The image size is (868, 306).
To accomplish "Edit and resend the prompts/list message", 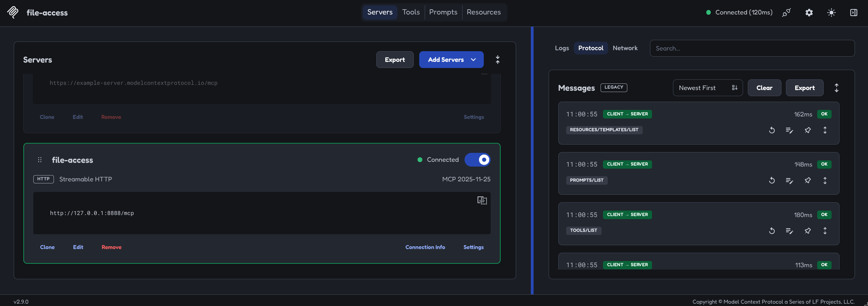I will click(x=789, y=180).
